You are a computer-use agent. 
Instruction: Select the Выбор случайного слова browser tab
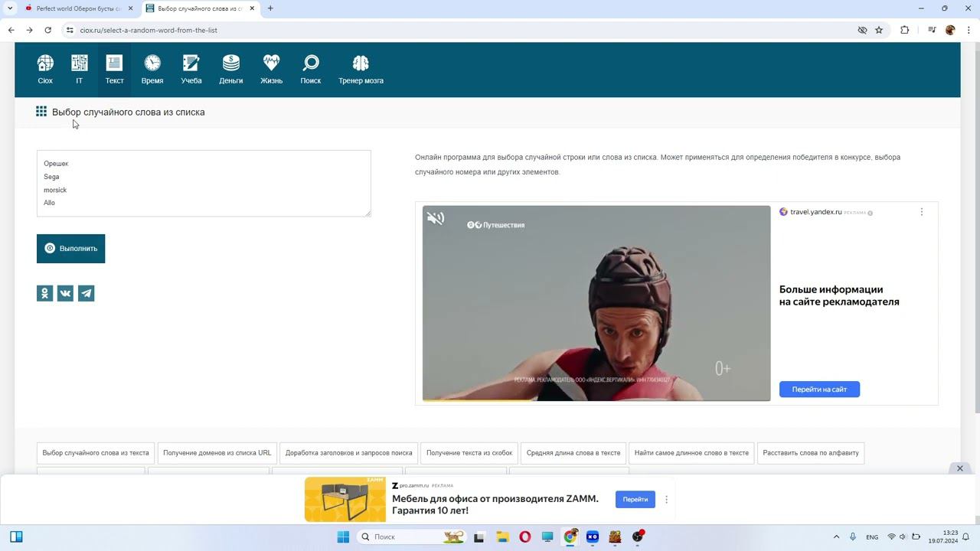pyautogui.click(x=199, y=8)
